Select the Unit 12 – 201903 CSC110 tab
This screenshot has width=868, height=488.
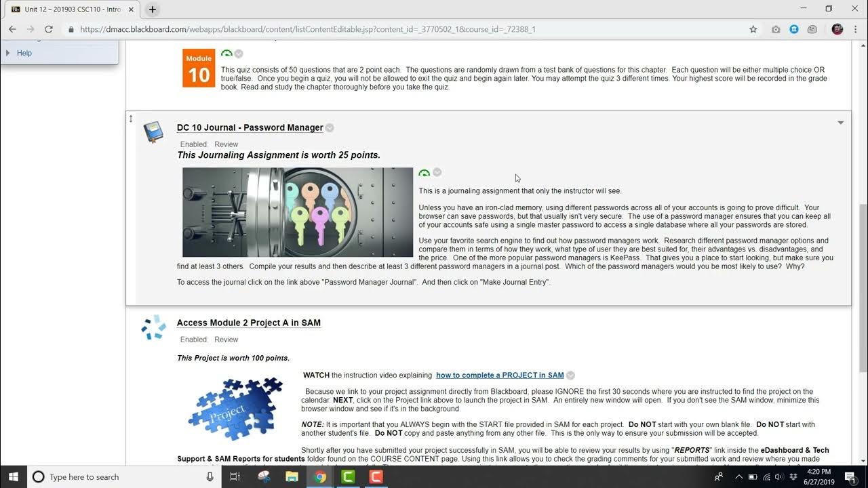click(71, 9)
